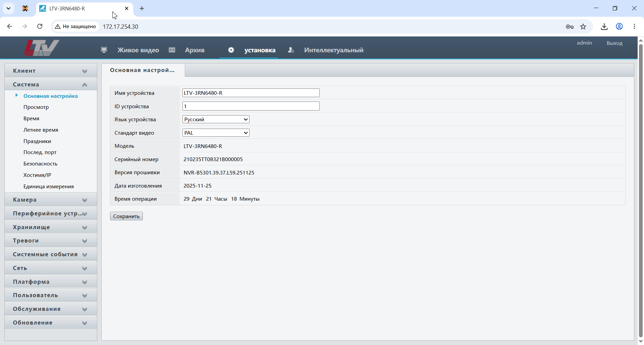Expand the Камера sidebar section

click(51, 200)
